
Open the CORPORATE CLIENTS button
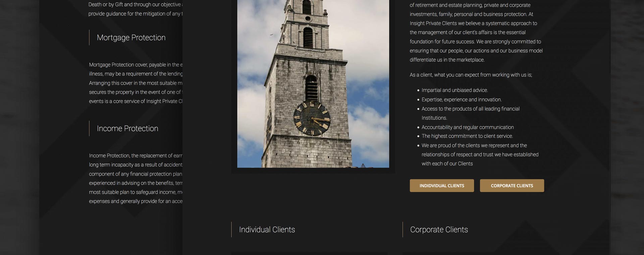(512, 186)
